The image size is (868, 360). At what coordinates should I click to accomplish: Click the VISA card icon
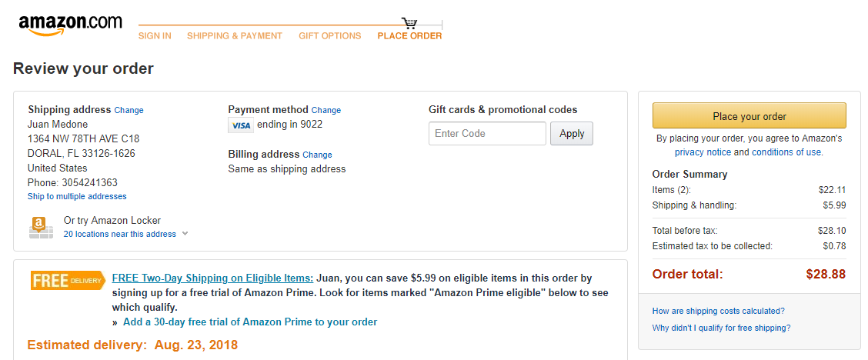click(x=241, y=125)
